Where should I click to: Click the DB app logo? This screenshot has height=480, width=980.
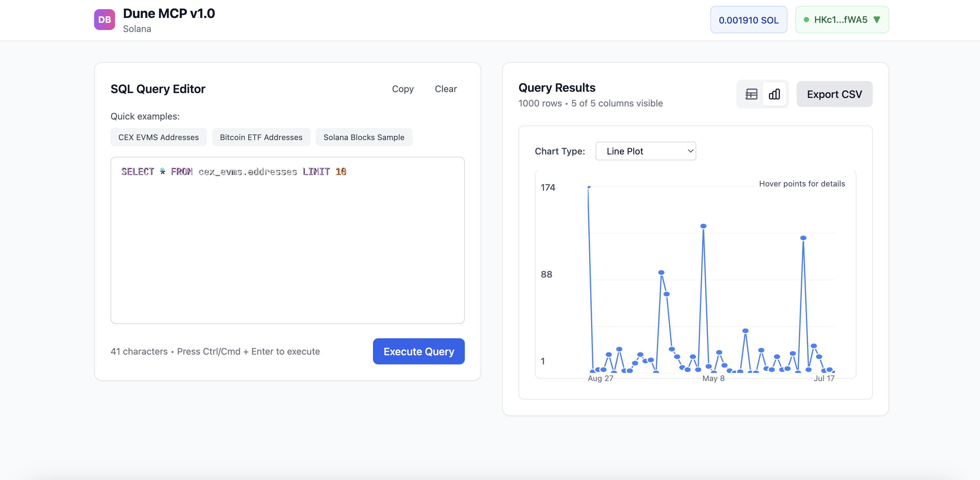pyautogui.click(x=104, y=20)
